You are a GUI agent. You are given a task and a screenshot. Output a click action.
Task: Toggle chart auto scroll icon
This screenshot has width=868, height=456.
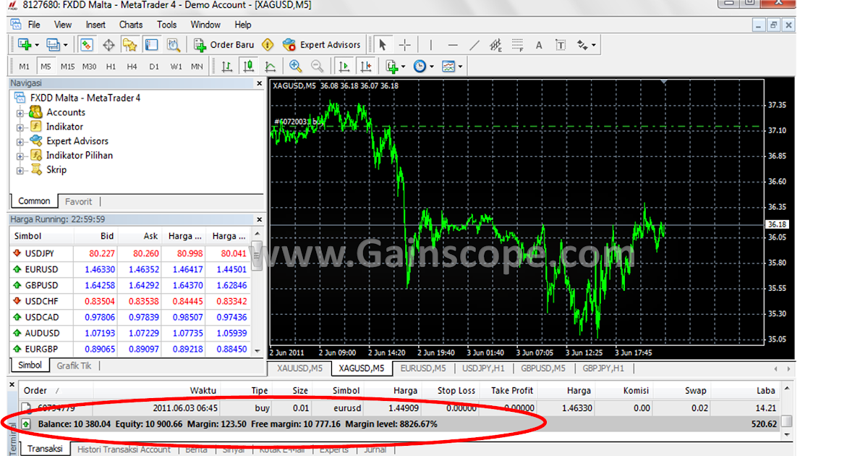344,67
